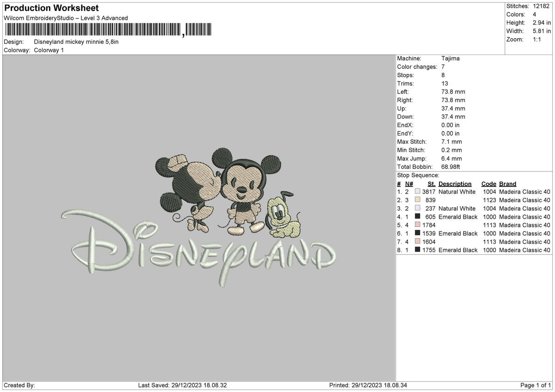555x392 pixels.
Task: Click Madeira Classic 40 in stop 1
Action: [524, 192]
